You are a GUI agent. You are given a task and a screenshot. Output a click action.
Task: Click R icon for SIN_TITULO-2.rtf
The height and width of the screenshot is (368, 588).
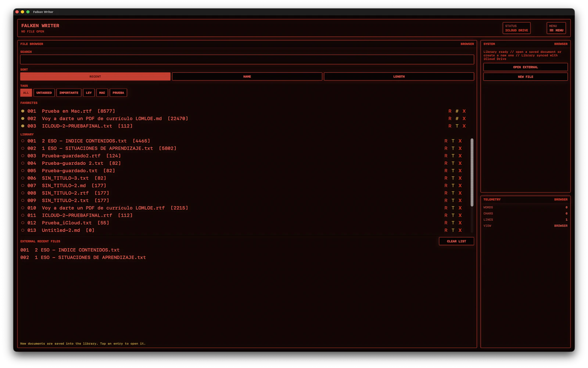coord(446,193)
